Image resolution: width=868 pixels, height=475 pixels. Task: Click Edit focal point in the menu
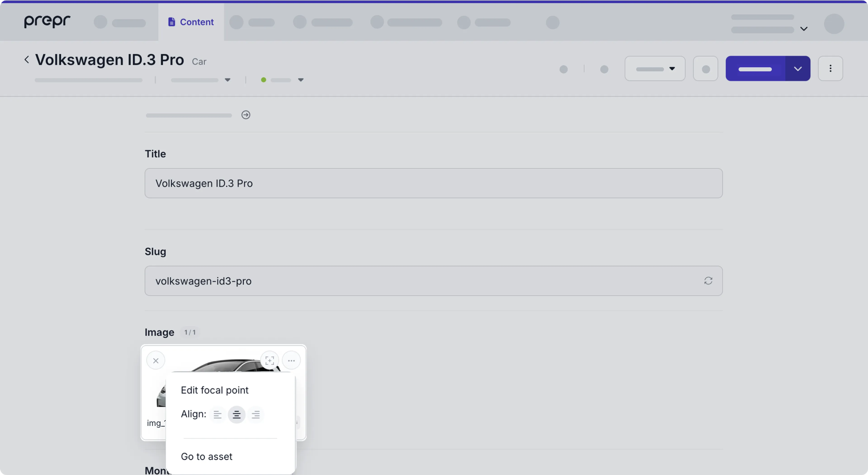pos(214,390)
